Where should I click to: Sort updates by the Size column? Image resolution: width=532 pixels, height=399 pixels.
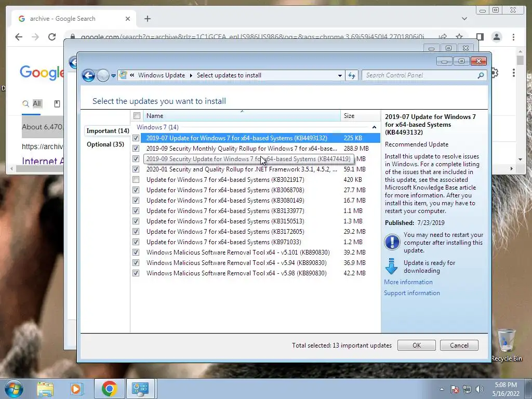(x=361, y=116)
